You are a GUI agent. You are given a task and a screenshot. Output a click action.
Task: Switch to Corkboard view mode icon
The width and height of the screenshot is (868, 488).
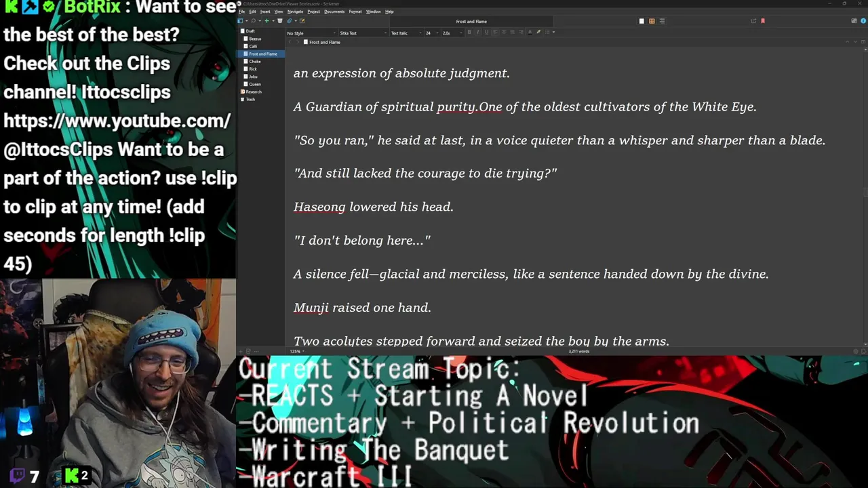[652, 21]
